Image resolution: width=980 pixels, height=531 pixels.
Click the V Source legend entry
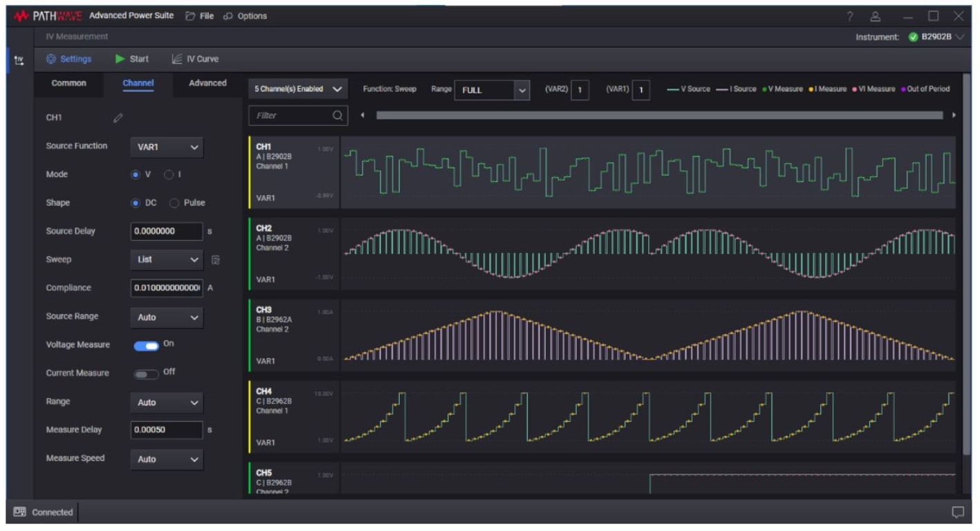(688, 89)
